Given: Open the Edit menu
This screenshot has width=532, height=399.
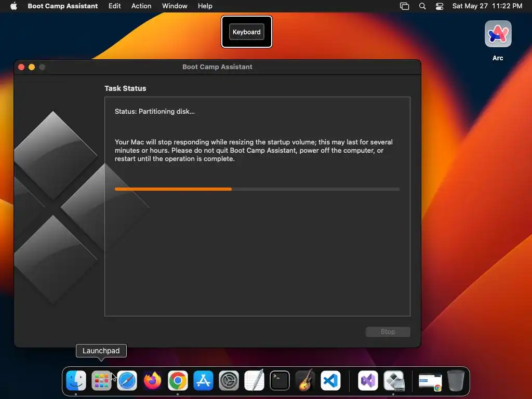Looking at the screenshot, I should pos(115,6).
